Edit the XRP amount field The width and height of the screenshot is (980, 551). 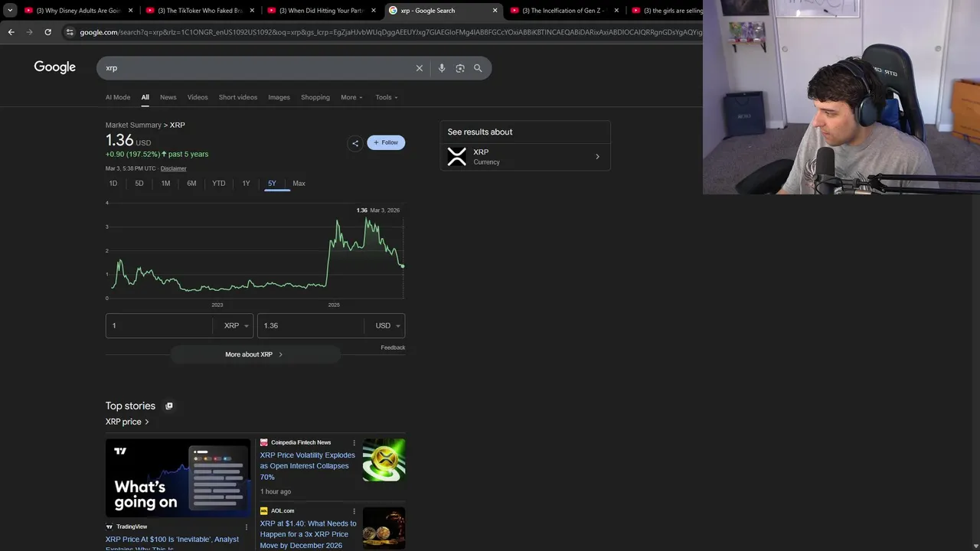tap(158, 325)
